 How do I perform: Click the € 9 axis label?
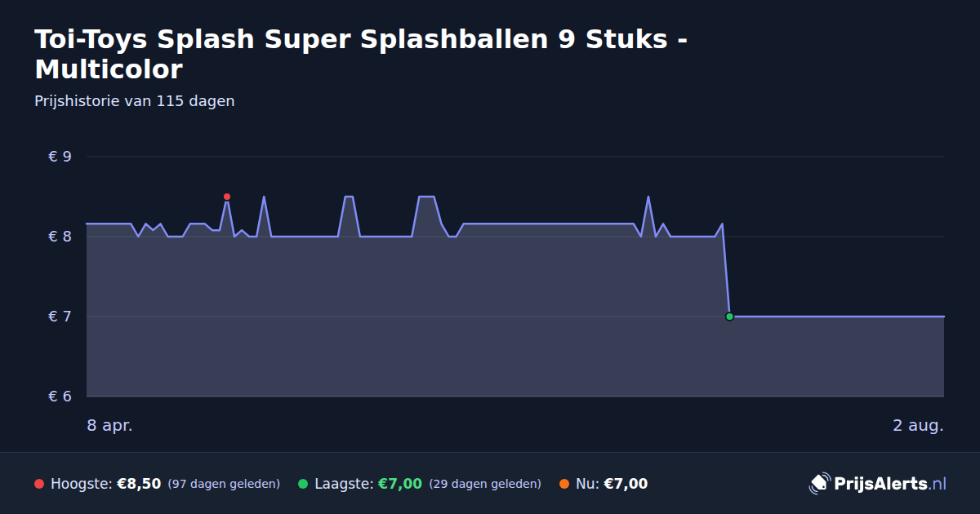coord(60,157)
